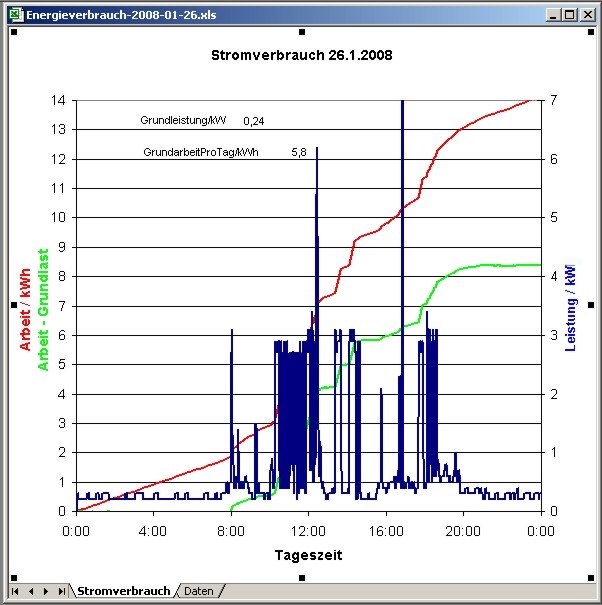602x605 pixels.
Task: Click the Tageszeit x-axis title
Action: [x=308, y=555]
